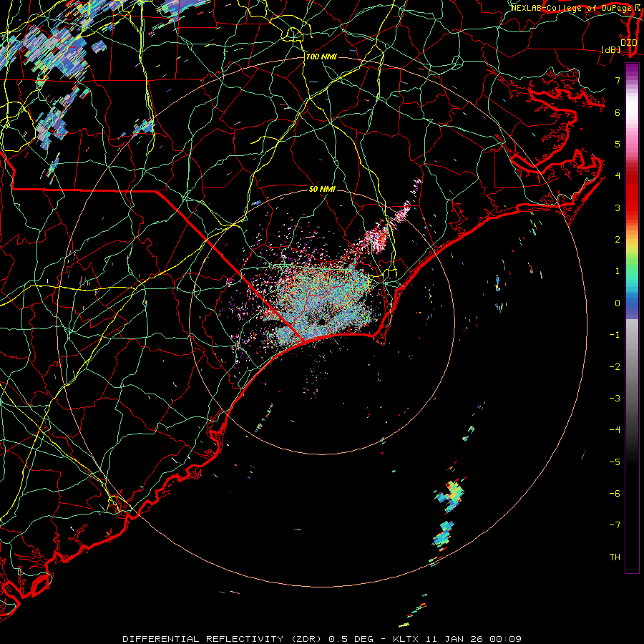Click the "0.5 DEG" elevation text
644x644 pixels.
point(351,639)
